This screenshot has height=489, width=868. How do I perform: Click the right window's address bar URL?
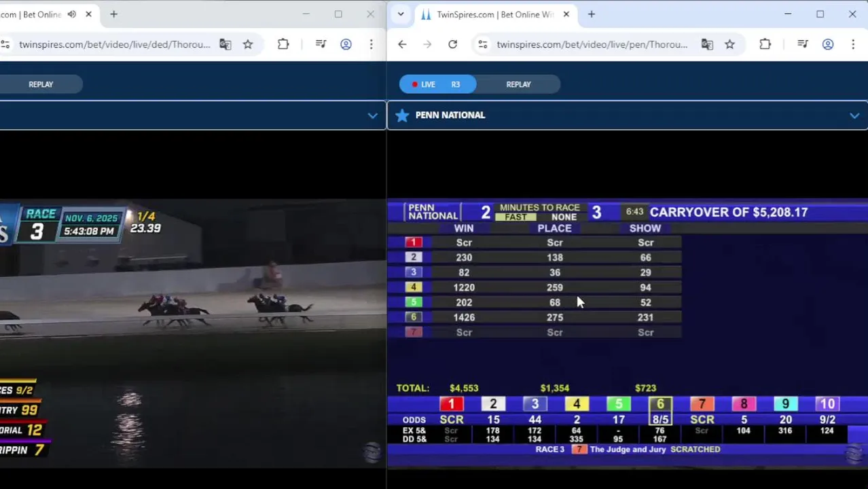click(x=592, y=44)
